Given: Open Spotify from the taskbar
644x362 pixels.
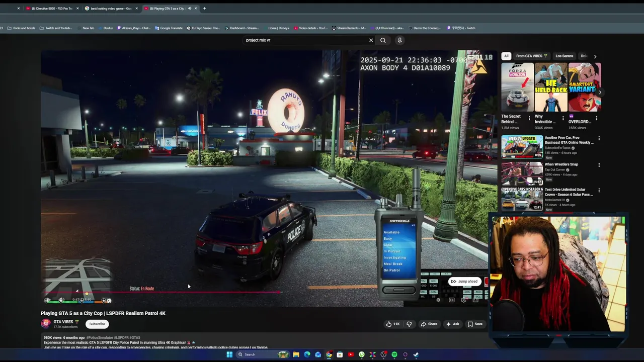Looking at the screenshot, I should pyautogui.click(x=394, y=354).
